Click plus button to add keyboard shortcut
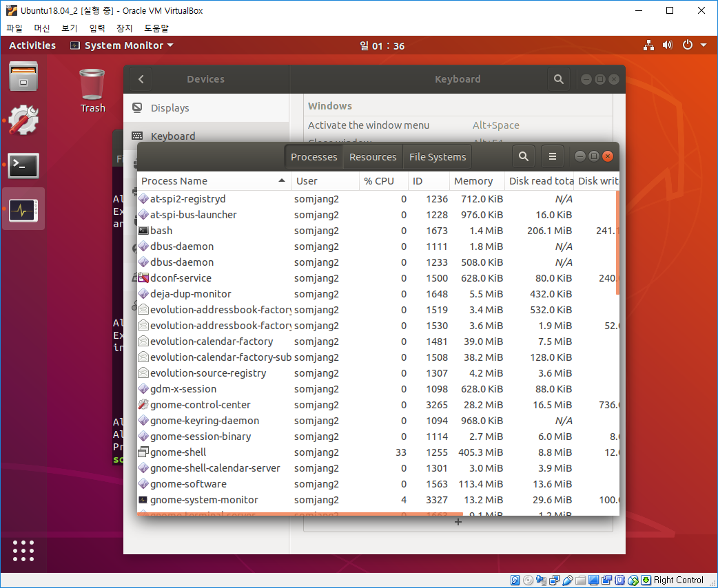The height and width of the screenshot is (588, 718). point(458,522)
